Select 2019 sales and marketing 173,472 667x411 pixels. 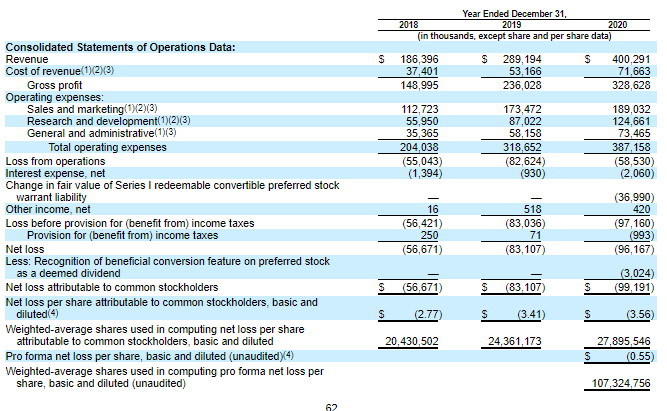point(522,109)
